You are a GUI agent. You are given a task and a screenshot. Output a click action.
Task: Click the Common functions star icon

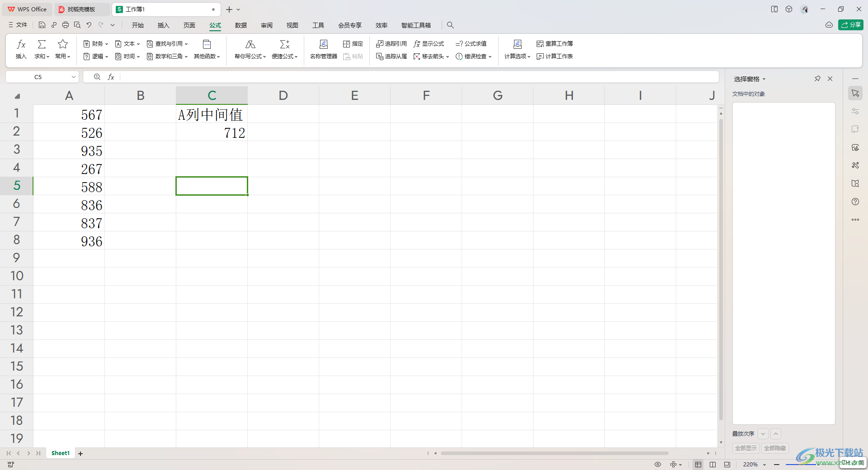[x=63, y=44]
